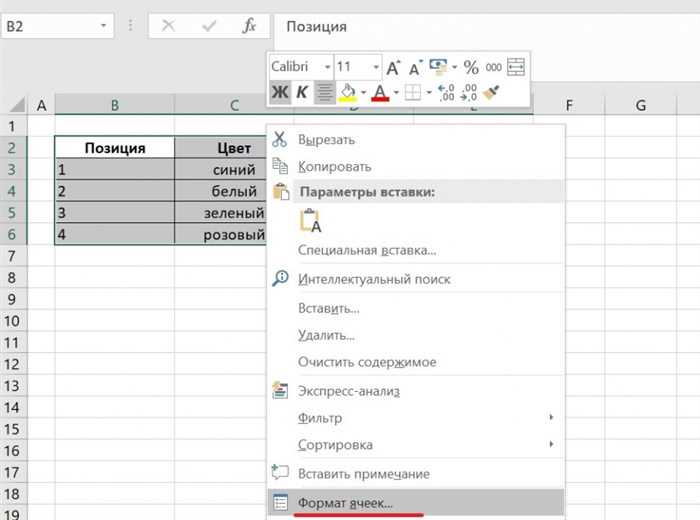This screenshot has height=520, width=700.
Task: Click cell containing Цвет
Action: tap(221, 148)
